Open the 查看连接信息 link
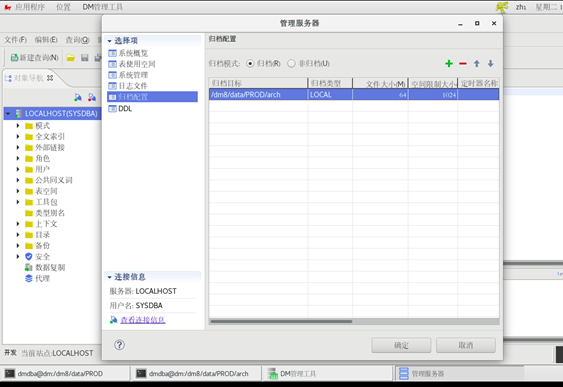 (x=143, y=320)
